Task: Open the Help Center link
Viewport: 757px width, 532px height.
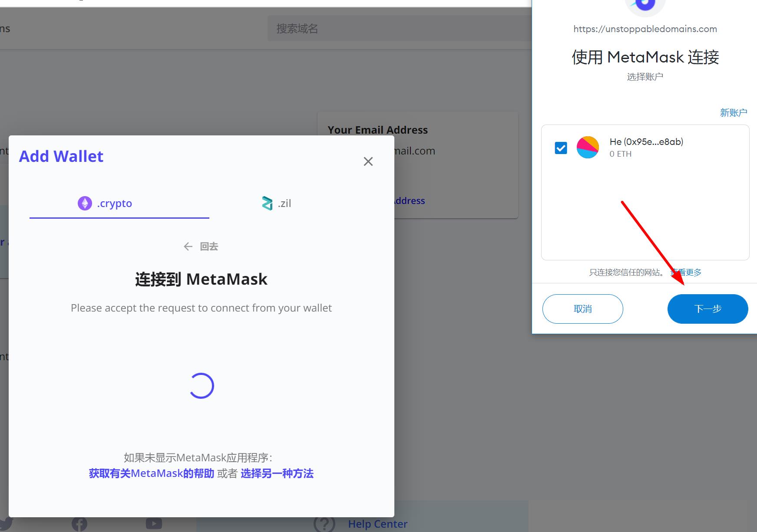Action: point(378,524)
